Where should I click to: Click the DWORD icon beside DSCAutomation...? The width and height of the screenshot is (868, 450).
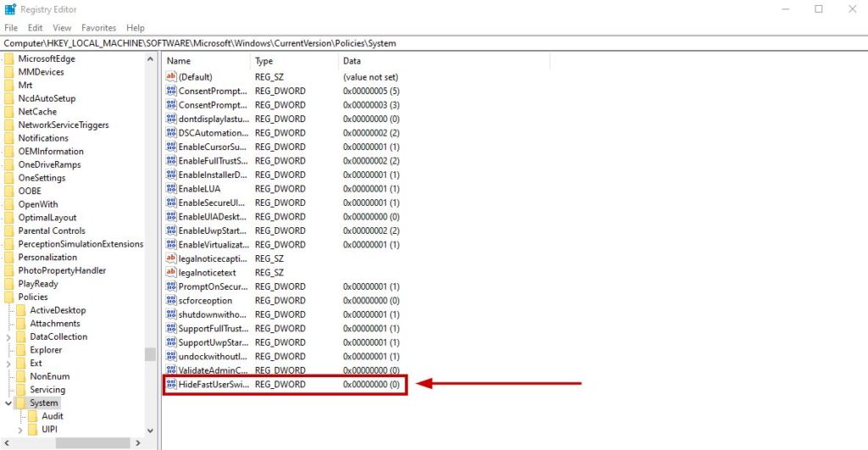[171, 132]
